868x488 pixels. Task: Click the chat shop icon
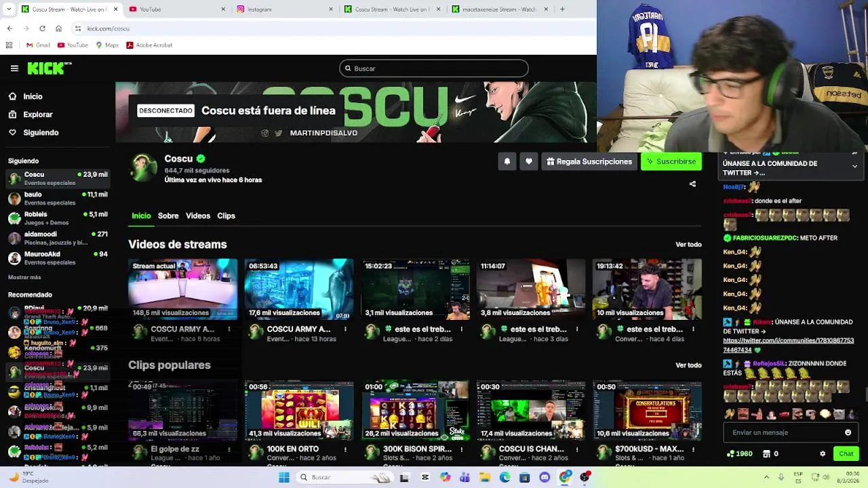(766, 453)
